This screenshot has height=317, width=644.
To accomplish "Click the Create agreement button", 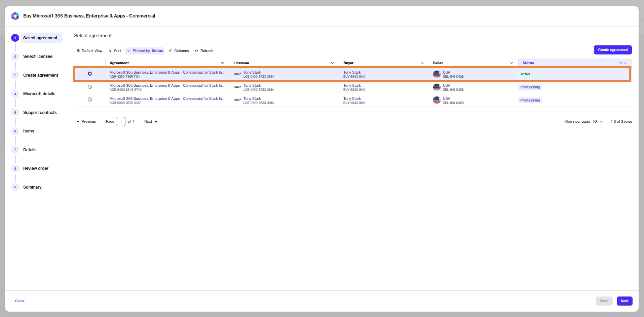I will (x=612, y=50).
